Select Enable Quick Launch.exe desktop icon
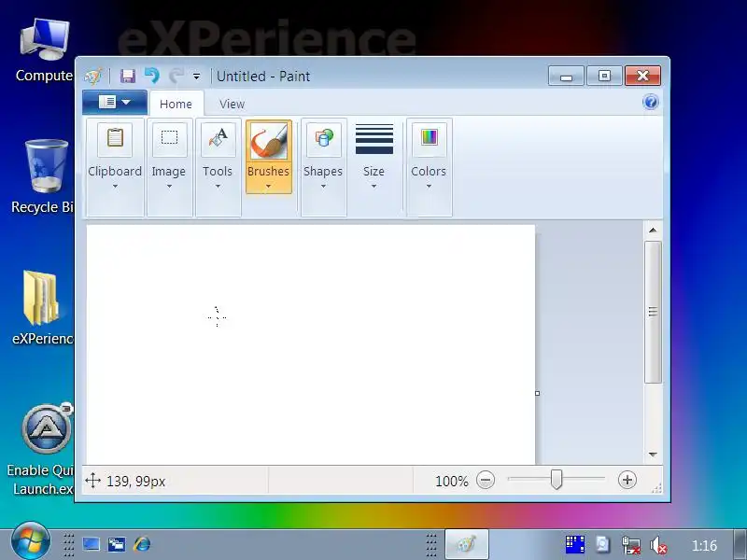Screen dimensions: 747x560 pos(43,450)
